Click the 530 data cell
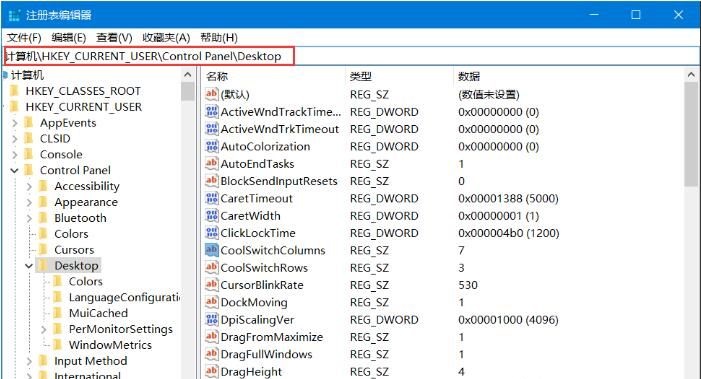This screenshot has height=379, width=701. coord(468,285)
